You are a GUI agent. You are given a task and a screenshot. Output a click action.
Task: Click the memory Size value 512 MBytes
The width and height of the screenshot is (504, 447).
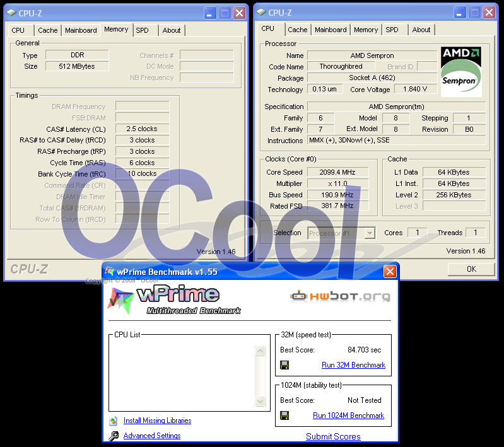click(x=77, y=66)
